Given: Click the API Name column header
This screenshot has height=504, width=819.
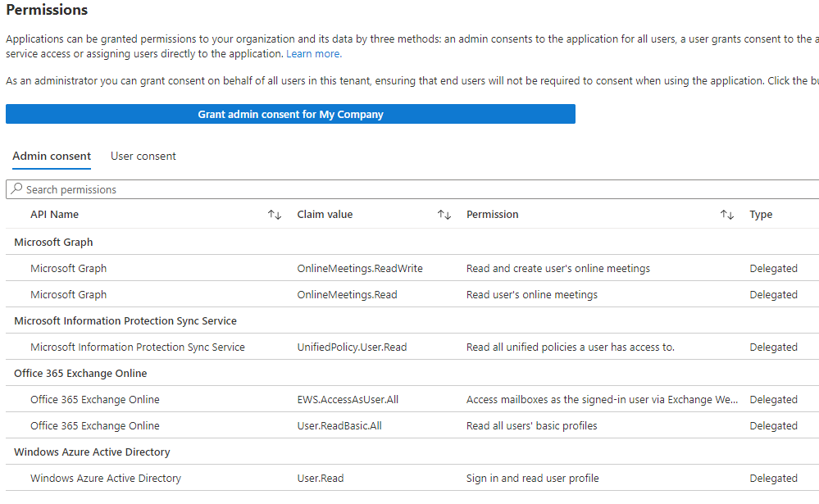Looking at the screenshot, I should (x=54, y=215).
